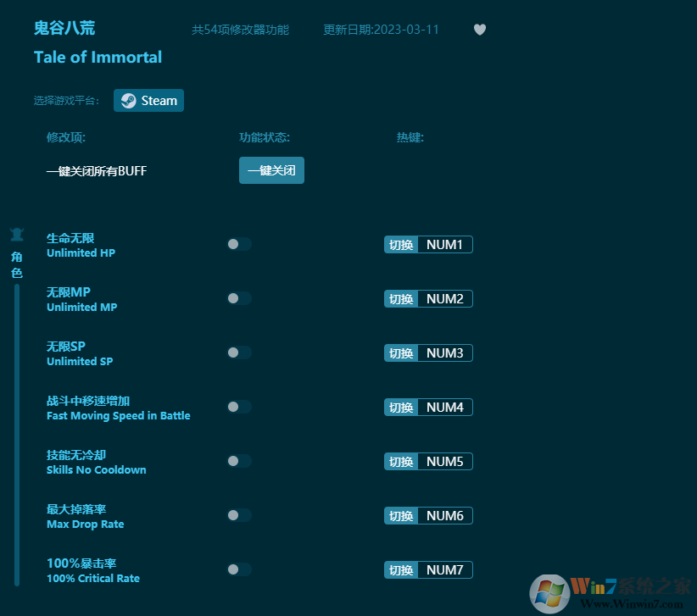The width and height of the screenshot is (697, 616).
Task: Enable the Unlimited MP toggle
Action: [238, 298]
